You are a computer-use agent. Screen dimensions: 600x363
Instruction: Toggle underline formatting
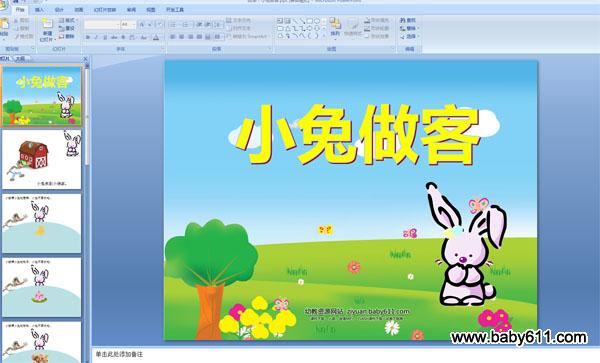[105, 37]
